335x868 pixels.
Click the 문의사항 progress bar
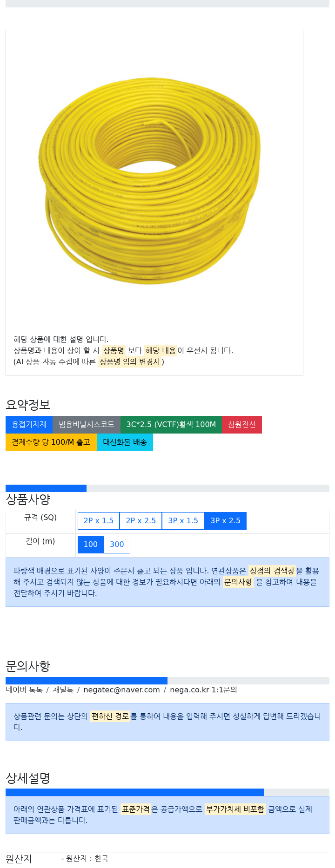(167, 681)
